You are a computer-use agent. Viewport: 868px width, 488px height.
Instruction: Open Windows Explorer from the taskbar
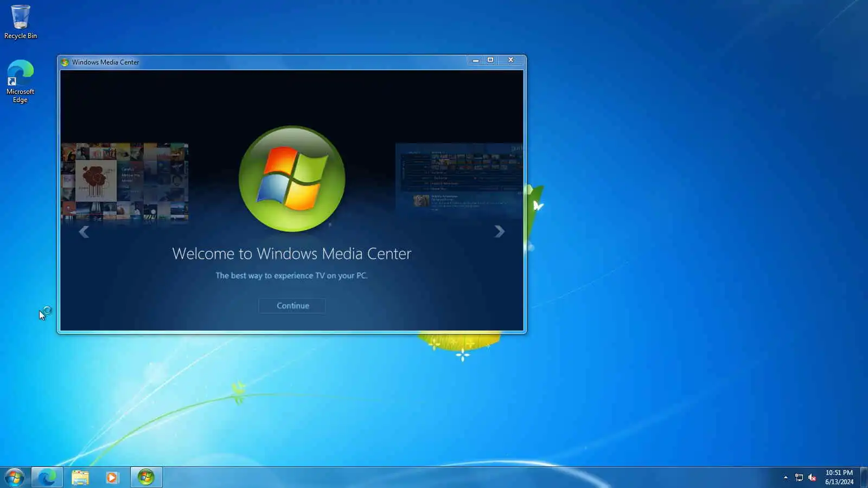80,477
